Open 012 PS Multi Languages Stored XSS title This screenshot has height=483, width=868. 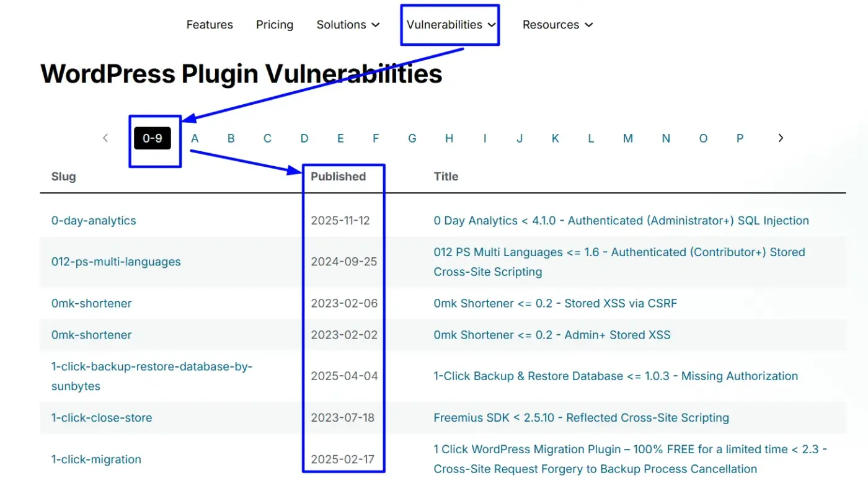[x=619, y=262]
